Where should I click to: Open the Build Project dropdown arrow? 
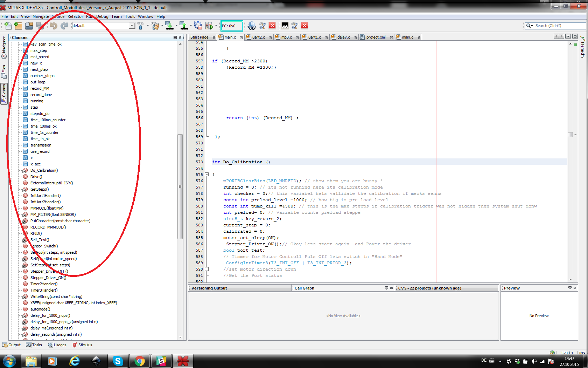coord(147,26)
